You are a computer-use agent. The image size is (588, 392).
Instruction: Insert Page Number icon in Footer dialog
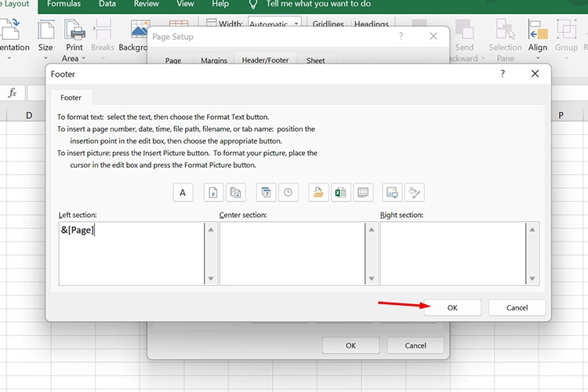pyautogui.click(x=213, y=193)
